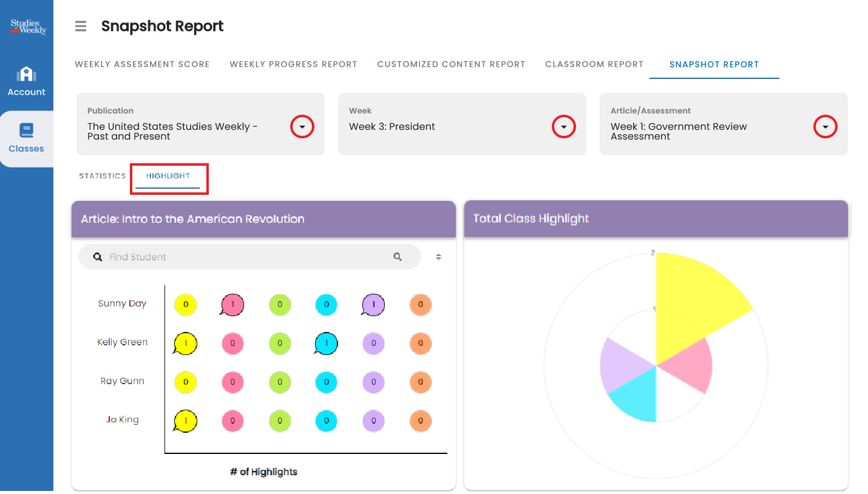Click the Studies Weekly logo

(28, 27)
